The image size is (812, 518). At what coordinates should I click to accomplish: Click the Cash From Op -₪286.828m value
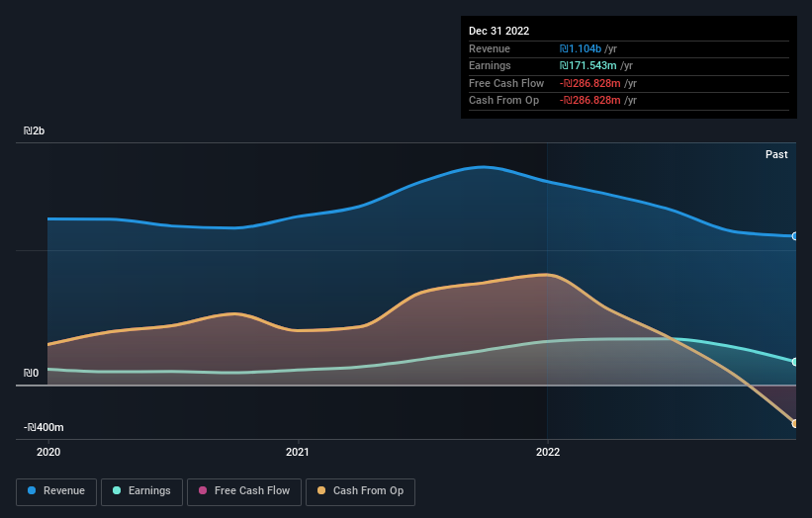pyautogui.click(x=589, y=101)
